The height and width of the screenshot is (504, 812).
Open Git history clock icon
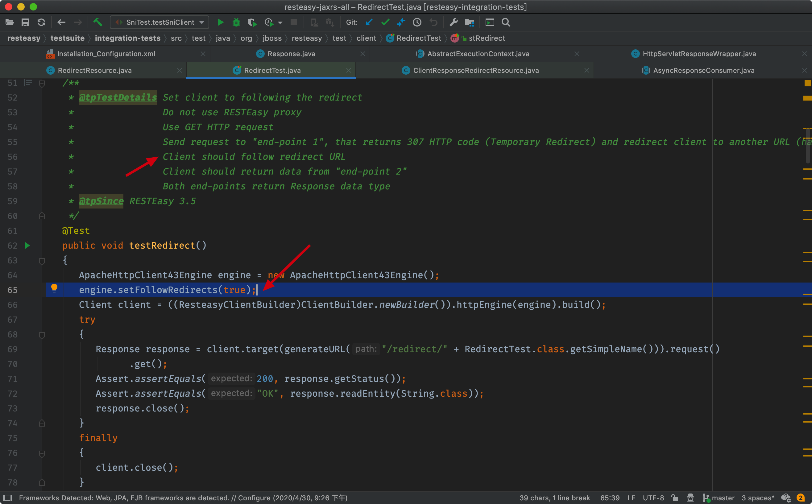[x=417, y=22]
